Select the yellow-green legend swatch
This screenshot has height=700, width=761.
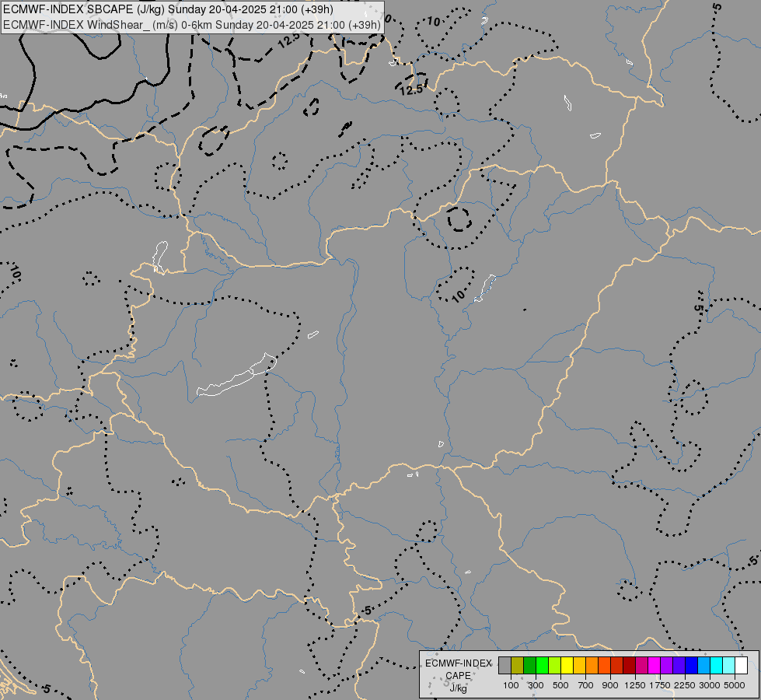coord(554,665)
